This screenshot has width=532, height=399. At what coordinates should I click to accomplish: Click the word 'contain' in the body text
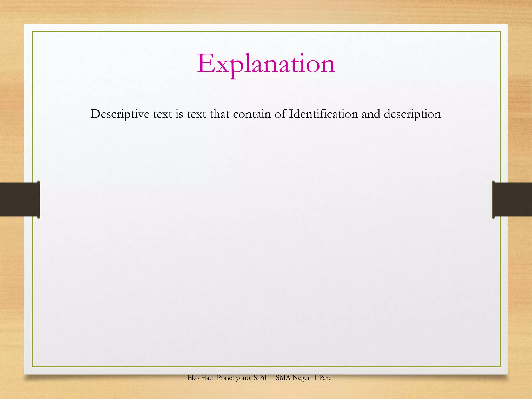click(x=252, y=114)
